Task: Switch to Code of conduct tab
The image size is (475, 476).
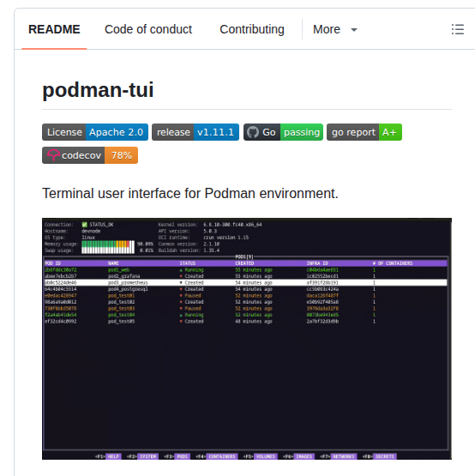Action: coord(148,29)
